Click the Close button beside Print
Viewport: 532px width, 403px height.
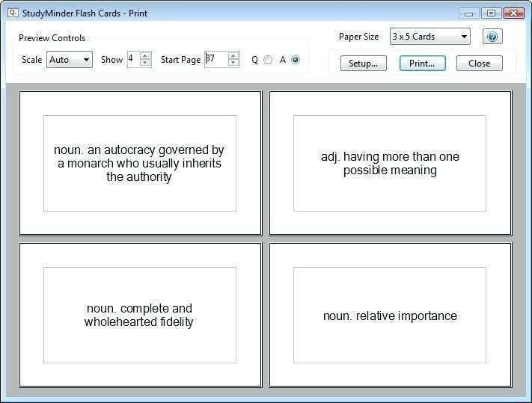[479, 64]
